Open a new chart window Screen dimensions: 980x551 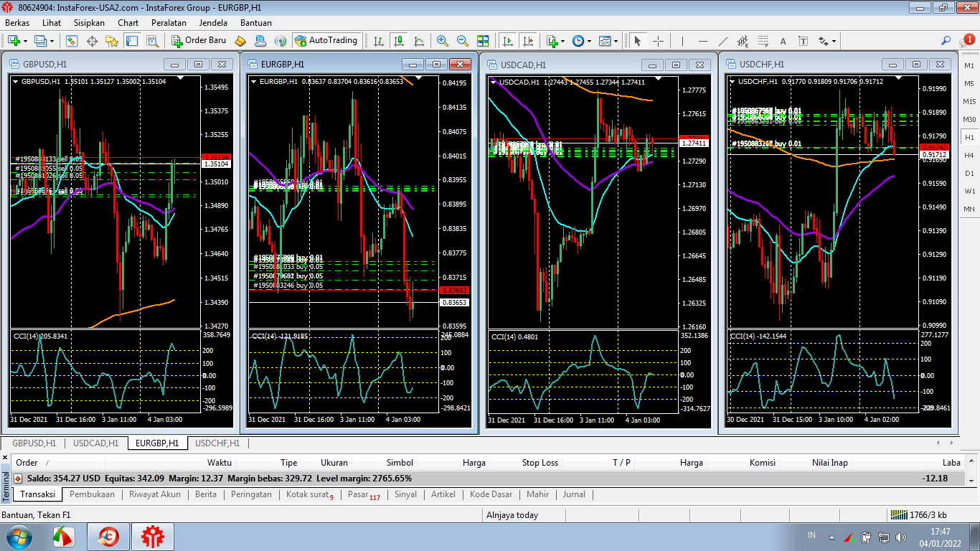(14, 41)
